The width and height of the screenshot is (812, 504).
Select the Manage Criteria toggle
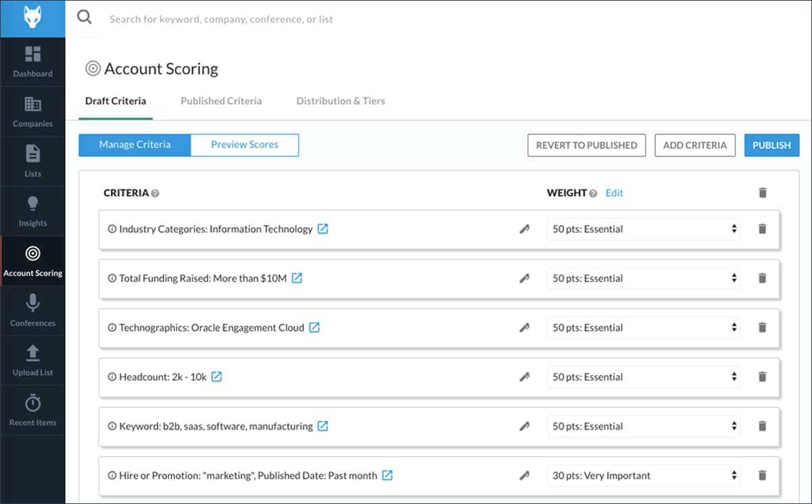pyautogui.click(x=134, y=145)
